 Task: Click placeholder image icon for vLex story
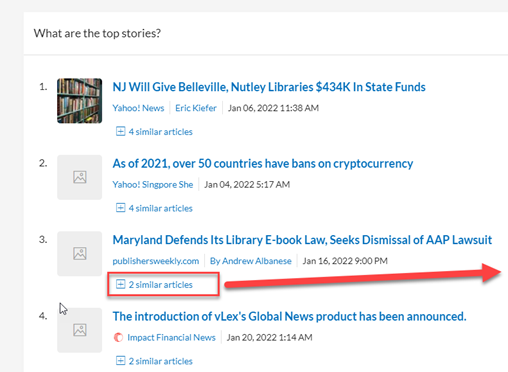tap(79, 330)
